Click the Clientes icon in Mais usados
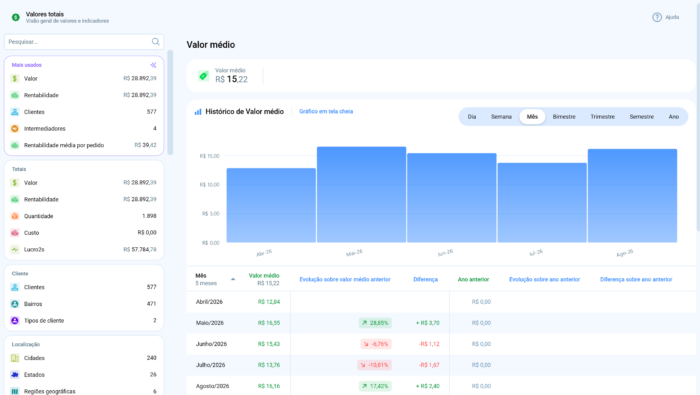 [15, 112]
